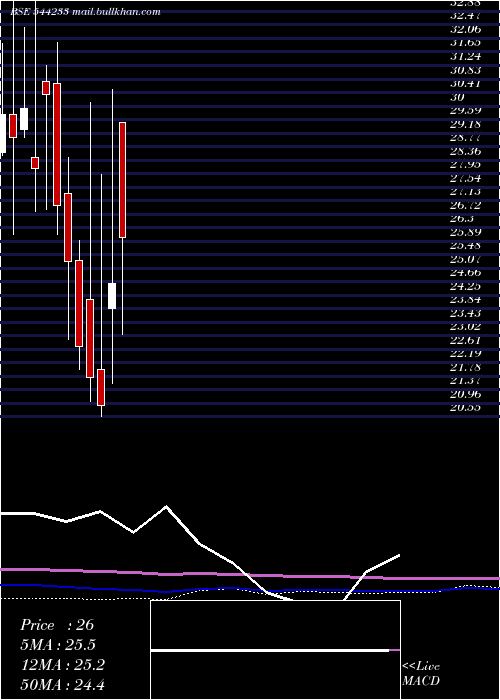Select the lowest red candle near 21.37
500x700 pixels.
[x=101, y=388]
